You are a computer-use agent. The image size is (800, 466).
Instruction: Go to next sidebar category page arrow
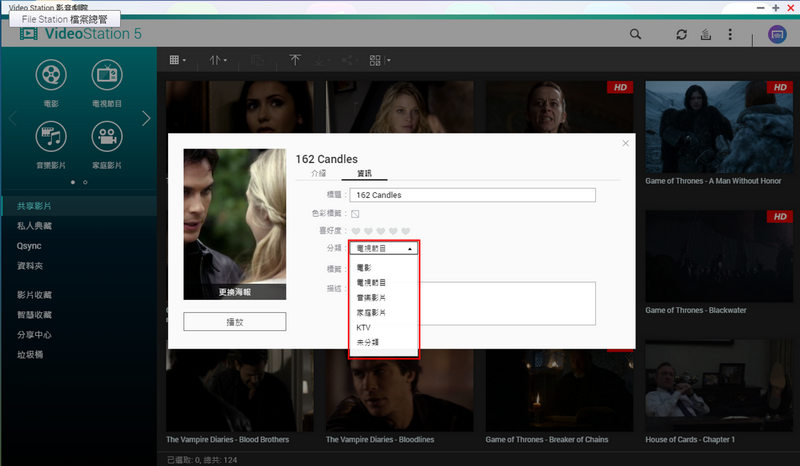point(146,118)
